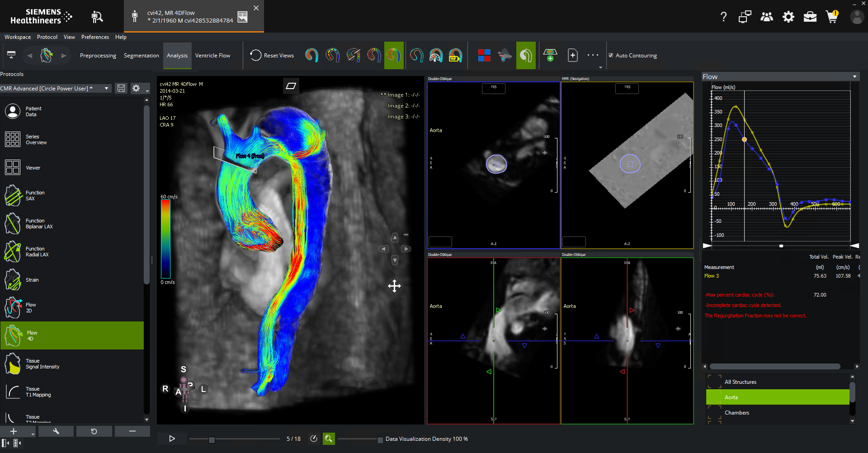868x453 pixels.
Task: Open the Flow panel dropdown arrow
Action: coord(854,77)
